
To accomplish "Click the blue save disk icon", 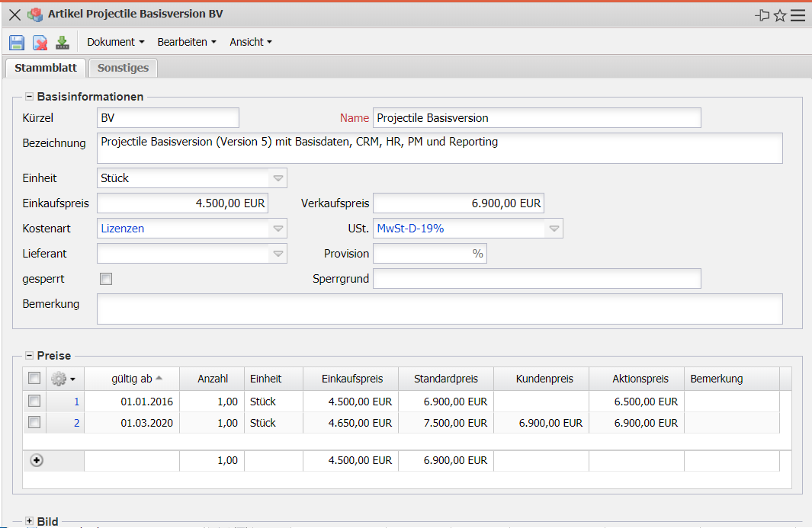I will pos(17,43).
